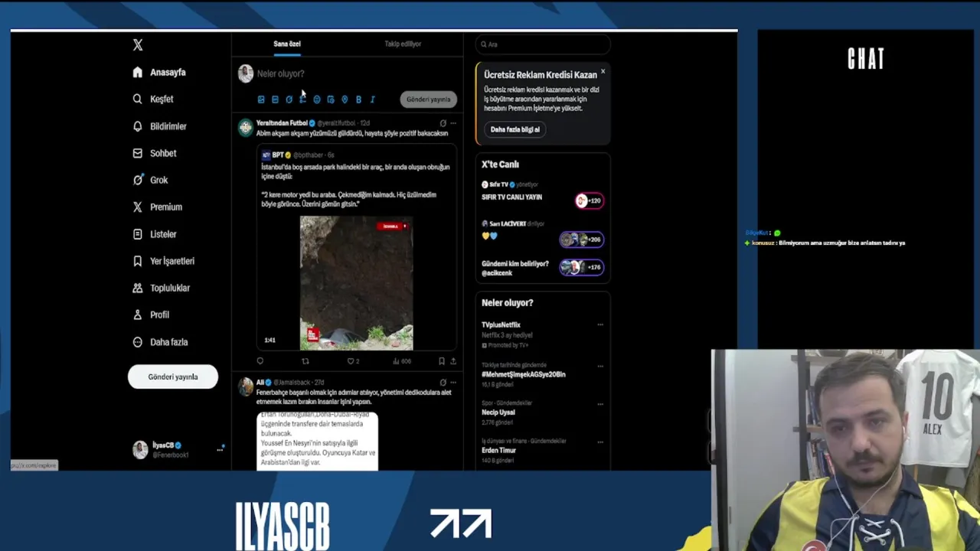
Task: Bookmark the Yeraltından Futbol post
Action: coord(442,361)
